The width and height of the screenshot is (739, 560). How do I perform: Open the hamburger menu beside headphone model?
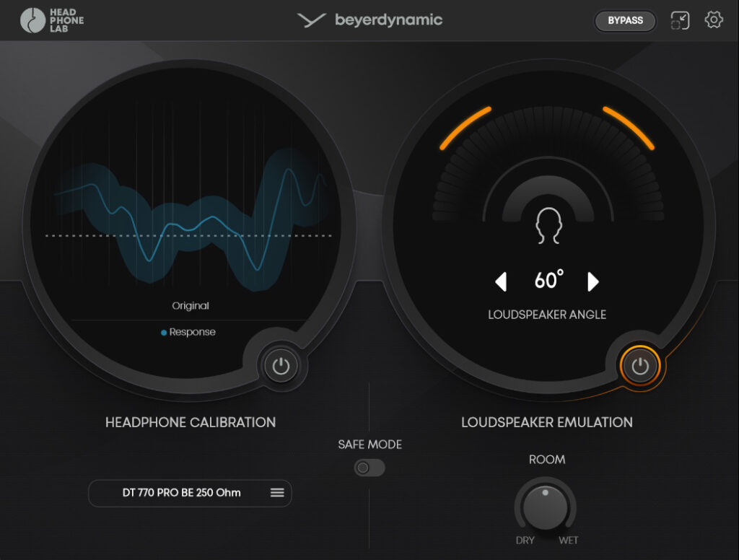tap(277, 493)
